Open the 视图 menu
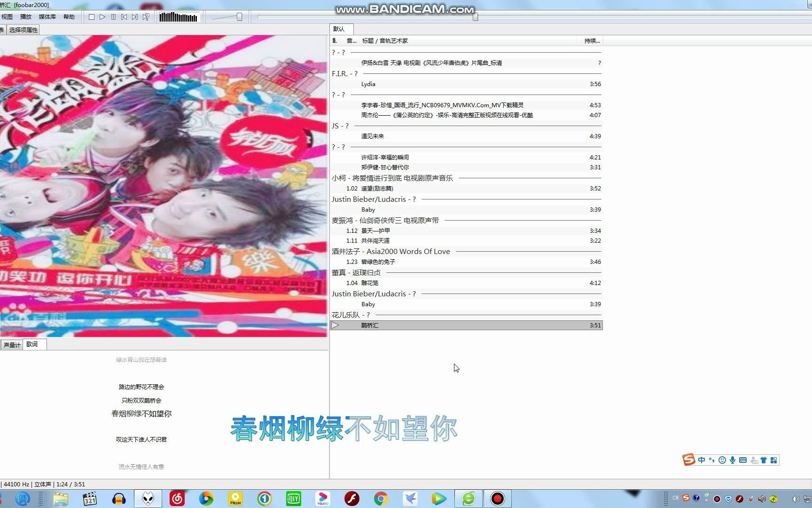 (7, 17)
